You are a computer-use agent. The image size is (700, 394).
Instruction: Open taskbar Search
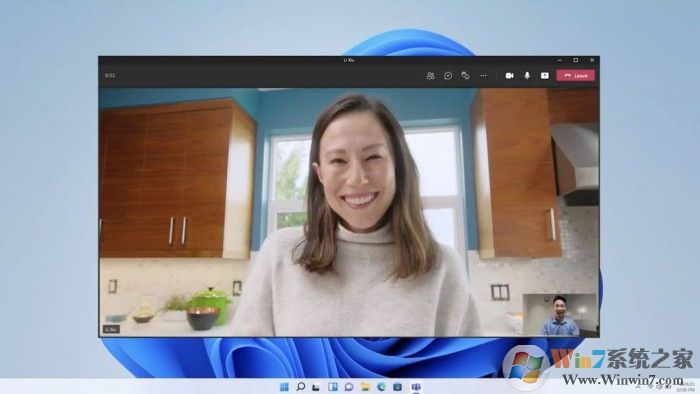300,387
